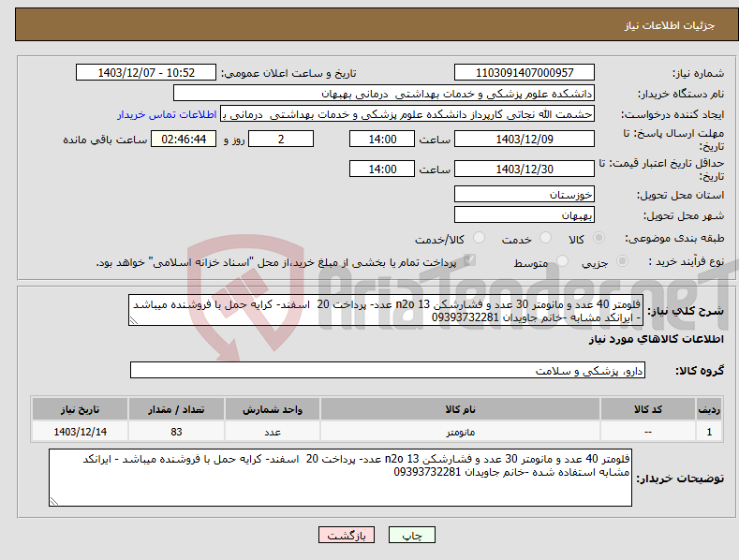Click the resize handle of general description textarea
Viewport: 739px width, 560px height.
point(134,320)
